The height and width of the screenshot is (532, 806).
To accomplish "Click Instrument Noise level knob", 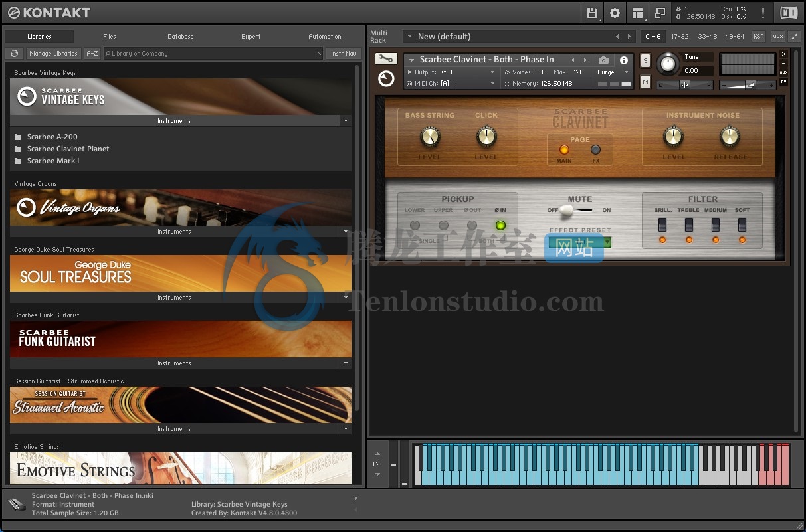I will point(674,137).
